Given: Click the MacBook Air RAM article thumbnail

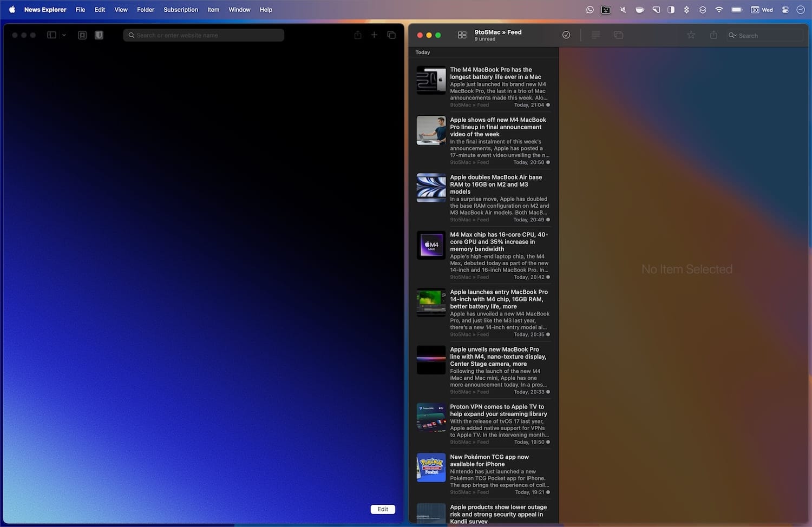Looking at the screenshot, I should pyautogui.click(x=431, y=188).
